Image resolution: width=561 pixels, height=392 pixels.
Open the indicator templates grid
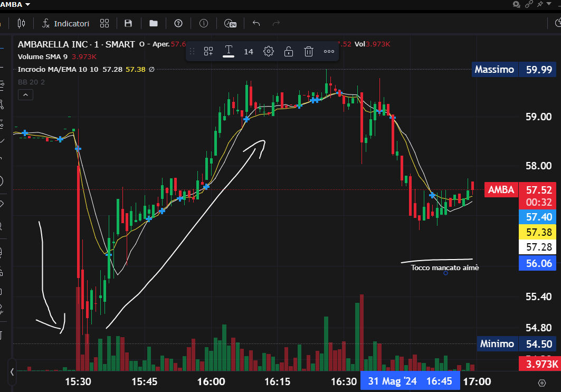coord(104,24)
